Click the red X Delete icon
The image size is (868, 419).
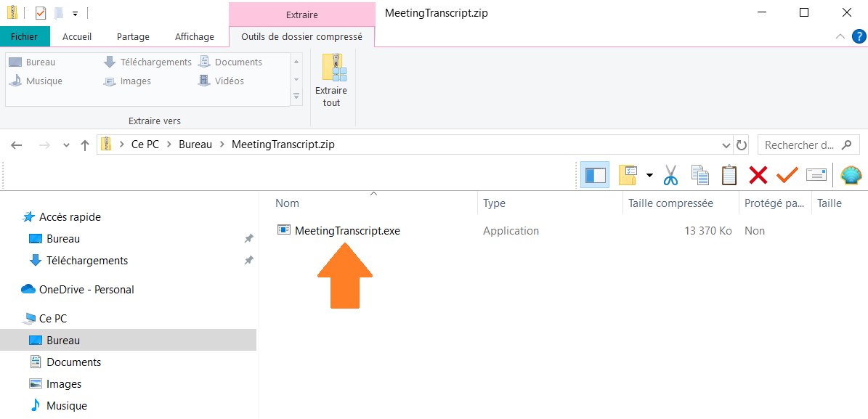pyautogui.click(x=758, y=176)
